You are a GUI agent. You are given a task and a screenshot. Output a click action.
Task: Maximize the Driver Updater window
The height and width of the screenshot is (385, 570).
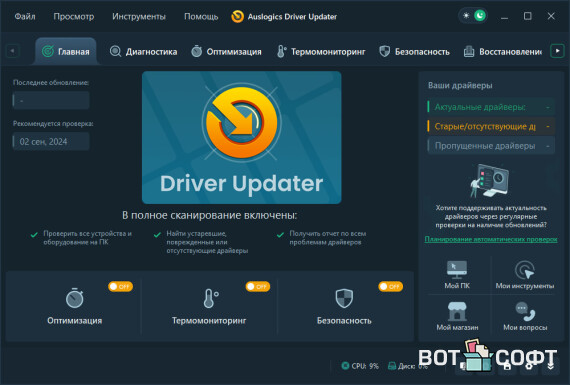[527, 16]
